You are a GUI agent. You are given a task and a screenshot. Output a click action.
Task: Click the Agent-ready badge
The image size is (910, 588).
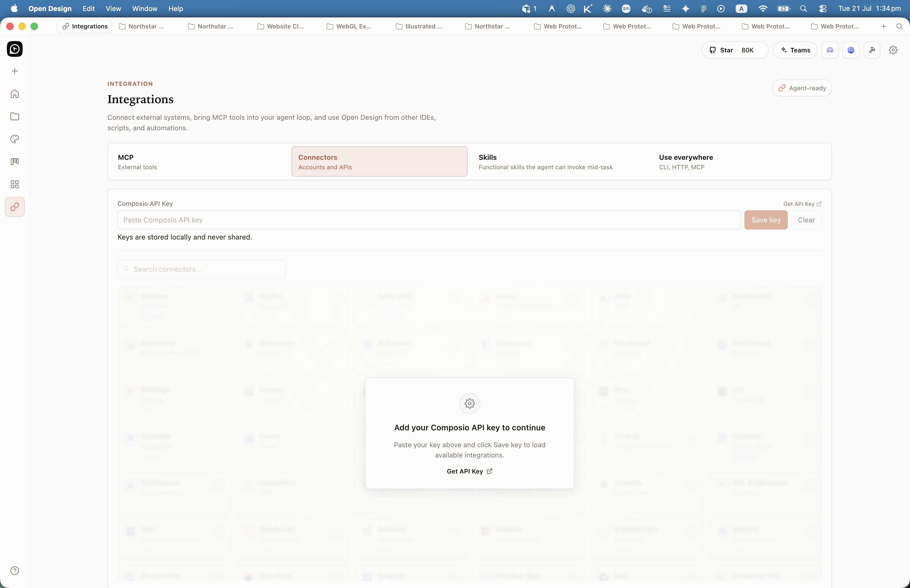click(802, 88)
